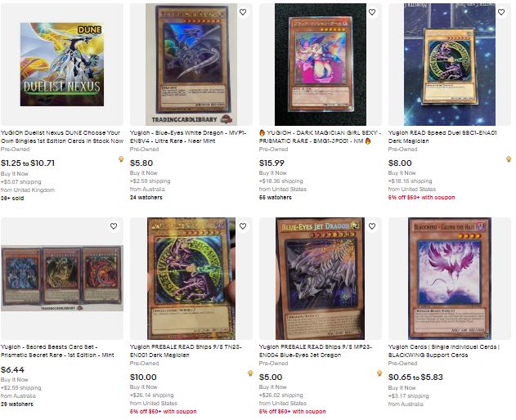The height and width of the screenshot is (420, 516).
Task: Toggle watchlist heart on Dark Magician Girl listing
Action: (x=372, y=12)
